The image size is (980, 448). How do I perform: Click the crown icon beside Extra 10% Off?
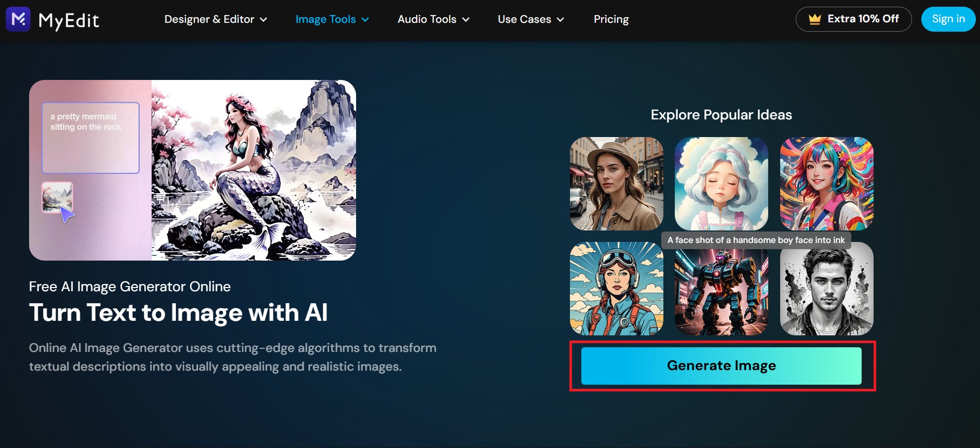click(x=814, y=19)
